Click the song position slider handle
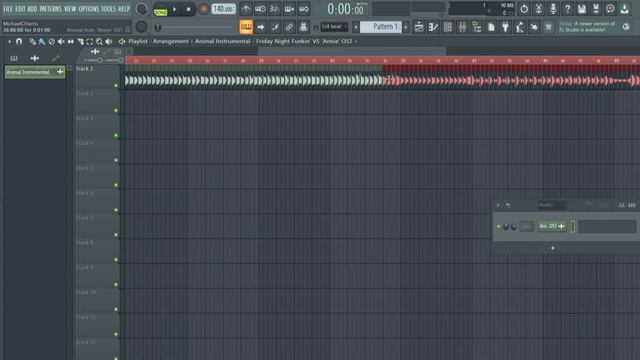640x360 pixels. [x=158, y=27]
